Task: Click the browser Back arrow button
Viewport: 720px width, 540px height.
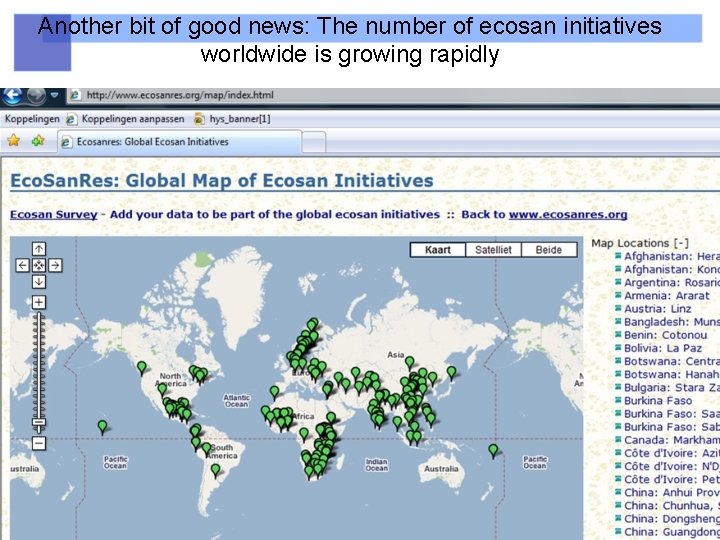Action: coord(12,96)
